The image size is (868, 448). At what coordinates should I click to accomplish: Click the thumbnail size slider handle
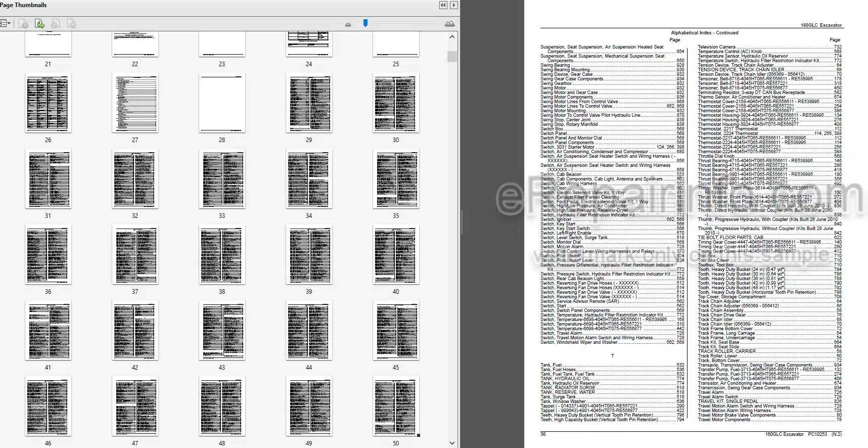[x=366, y=23]
